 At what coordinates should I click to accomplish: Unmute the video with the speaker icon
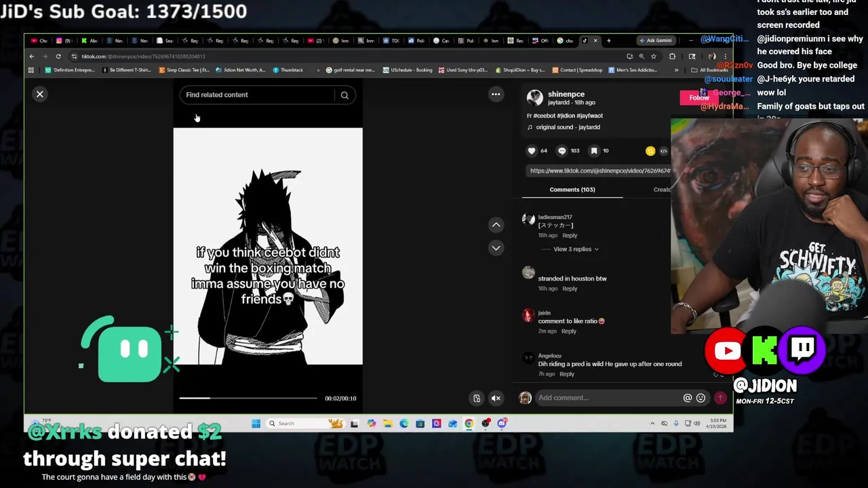pyautogui.click(x=496, y=399)
